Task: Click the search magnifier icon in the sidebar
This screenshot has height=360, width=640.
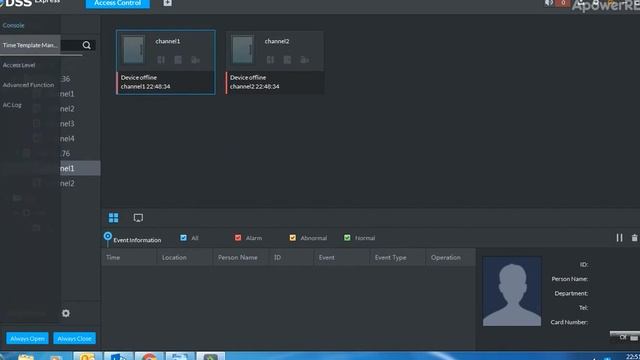Action: click(87, 45)
